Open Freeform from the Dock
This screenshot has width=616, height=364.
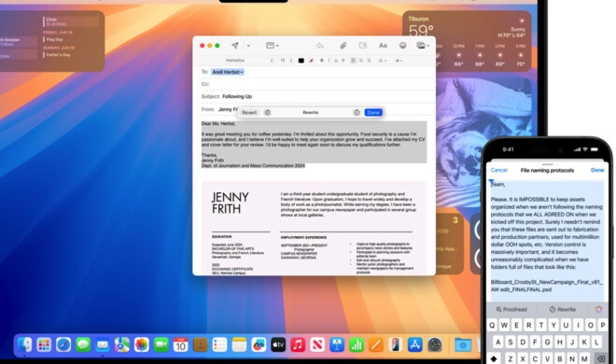[x=259, y=344]
